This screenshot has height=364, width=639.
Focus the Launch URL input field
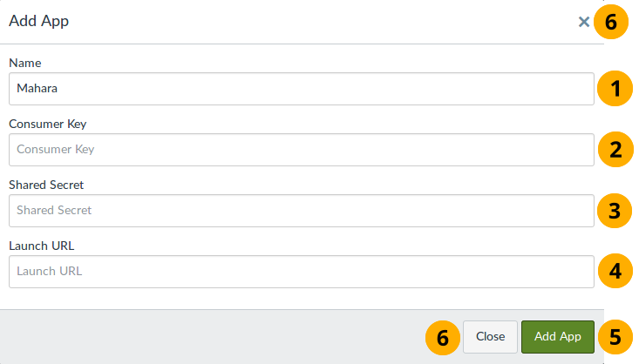click(x=301, y=272)
